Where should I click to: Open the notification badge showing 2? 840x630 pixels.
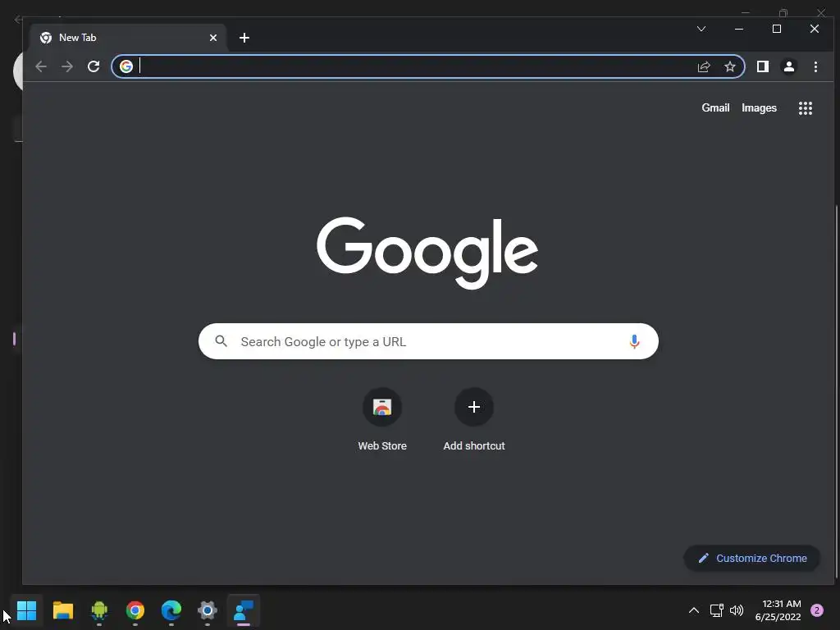coord(817,610)
